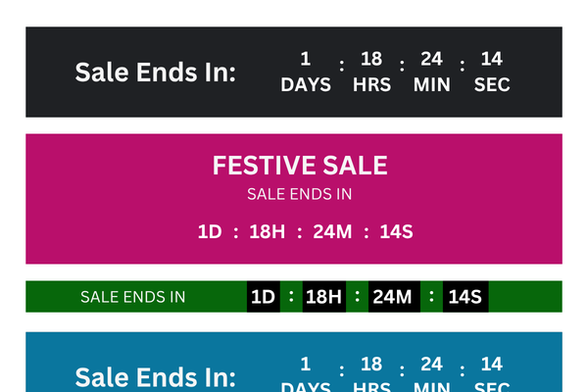Click the 18H value in pink banner
Screen dimensions: 588x392
pyautogui.click(x=266, y=232)
